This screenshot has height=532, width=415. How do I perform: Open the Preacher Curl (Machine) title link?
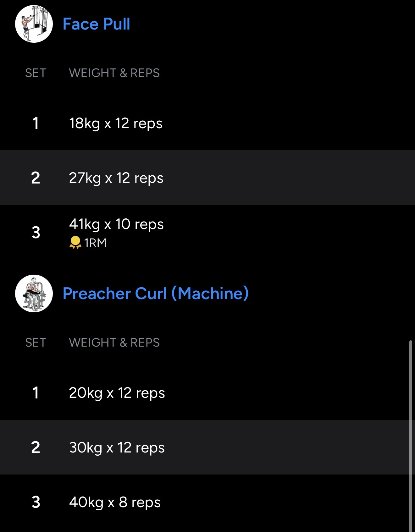click(156, 293)
